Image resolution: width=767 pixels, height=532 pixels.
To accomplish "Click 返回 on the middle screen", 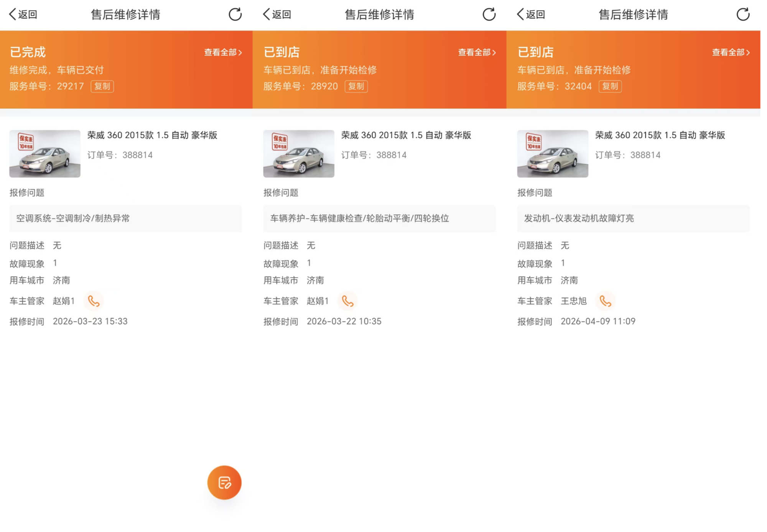I will click(x=277, y=15).
